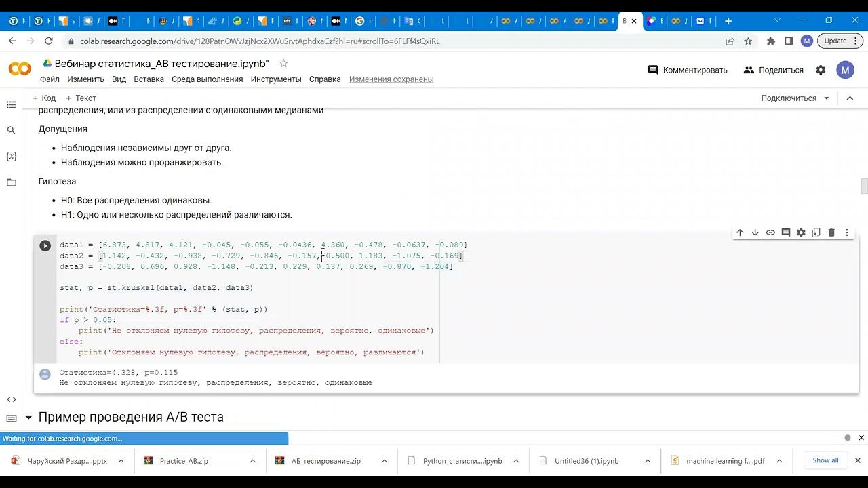Viewport: 868px width, 488px height.
Task: Close the active Colab browser tab
Action: (634, 21)
